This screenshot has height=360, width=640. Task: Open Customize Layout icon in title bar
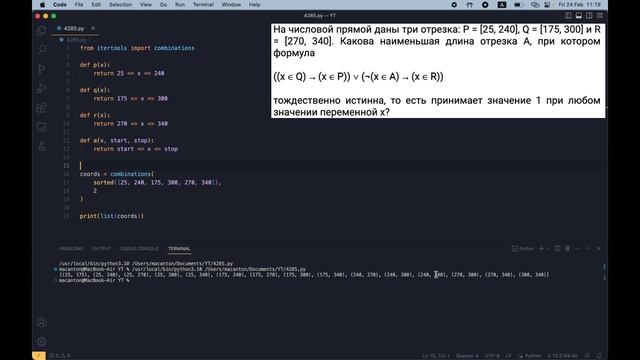[x=600, y=16]
